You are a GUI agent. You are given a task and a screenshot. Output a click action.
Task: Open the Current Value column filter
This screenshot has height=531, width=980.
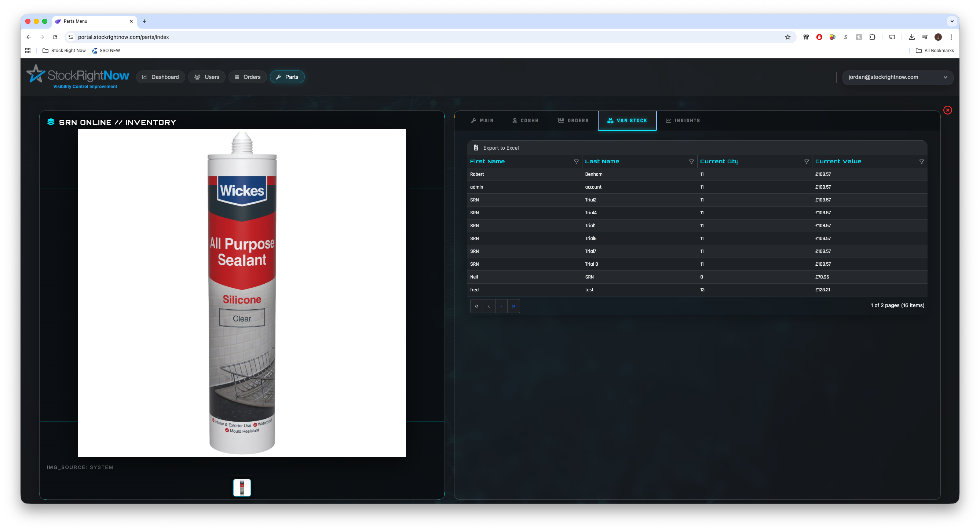(921, 162)
